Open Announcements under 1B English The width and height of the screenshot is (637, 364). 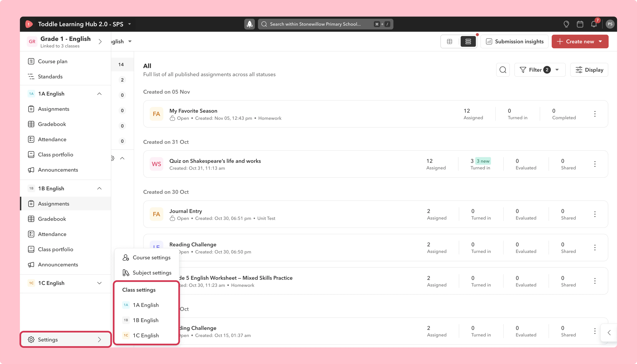click(66, 265)
